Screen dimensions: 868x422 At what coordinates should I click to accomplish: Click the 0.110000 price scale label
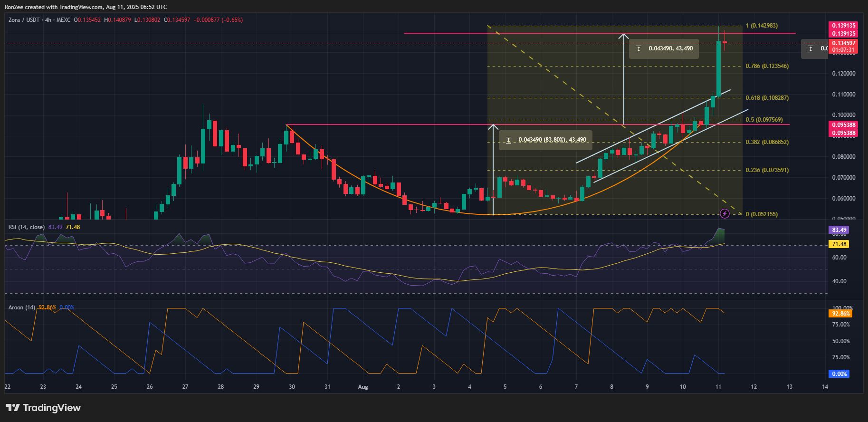(x=843, y=95)
